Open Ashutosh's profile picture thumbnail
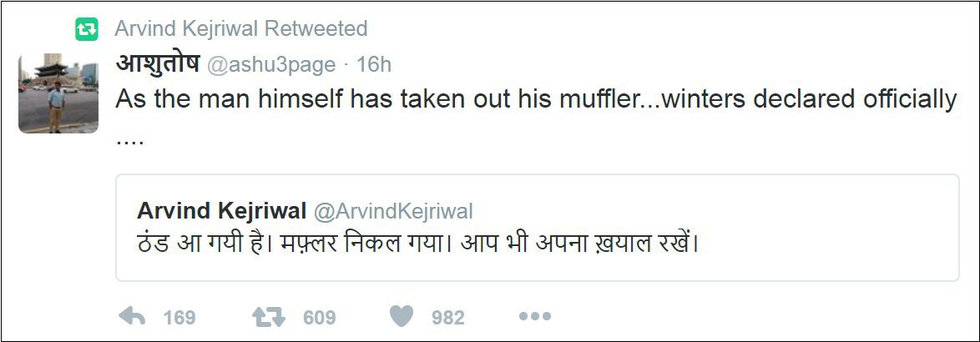This screenshot has height=342, width=980. point(58,93)
